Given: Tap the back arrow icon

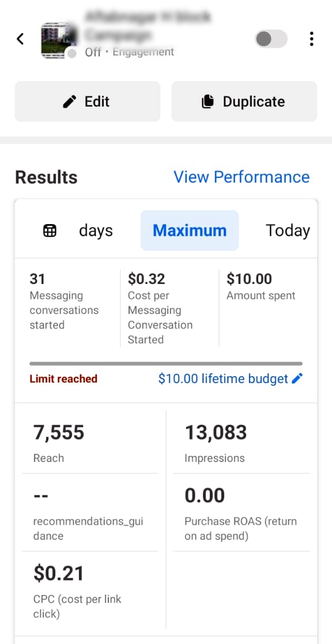Looking at the screenshot, I should (x=20, y=39).
